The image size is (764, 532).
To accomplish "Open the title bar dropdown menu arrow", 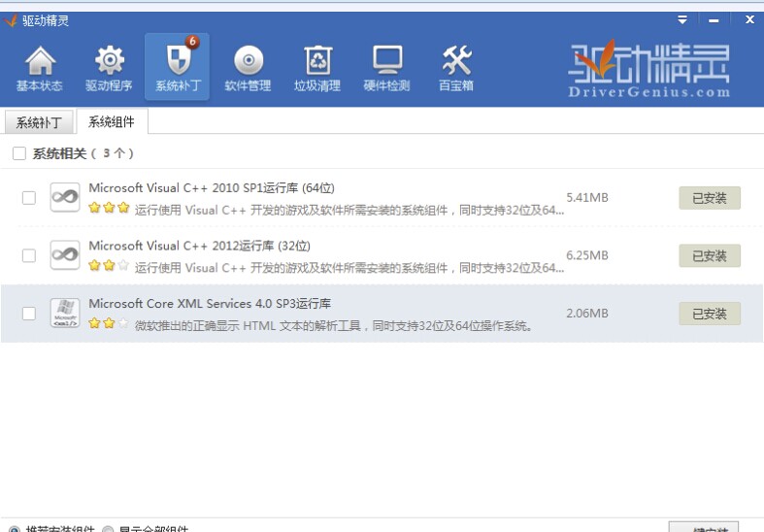I will click(682, 20).
